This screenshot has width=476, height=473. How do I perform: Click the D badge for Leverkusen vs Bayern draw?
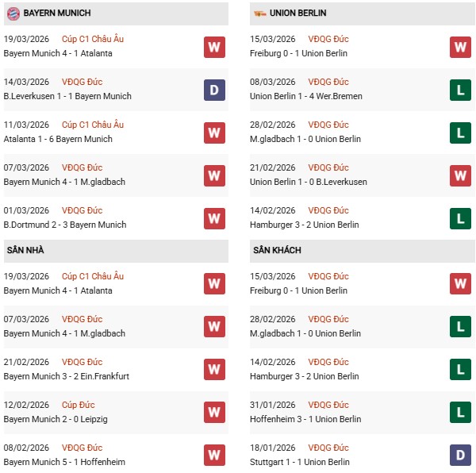point(214,90)
